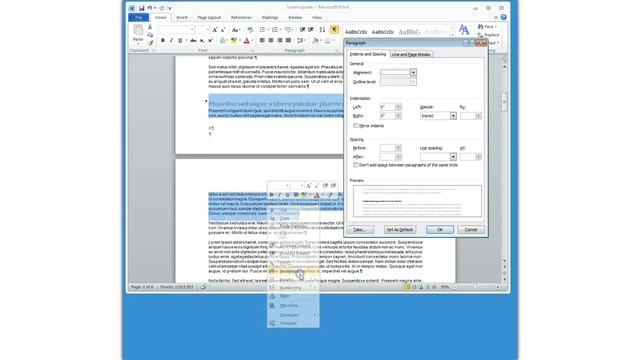Viewport: 640px width, 360px height.
Task: Switch to the Review ribbon tab
Action: [x=295, y=18]
